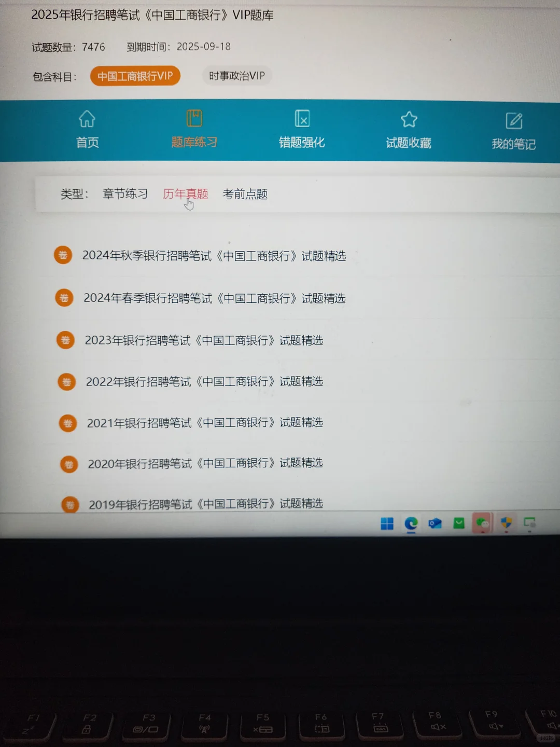Open 2023年银行招聘笔试 试题精选
The height and width of the screenshot is (747, 560).
[x=204, y=340]
